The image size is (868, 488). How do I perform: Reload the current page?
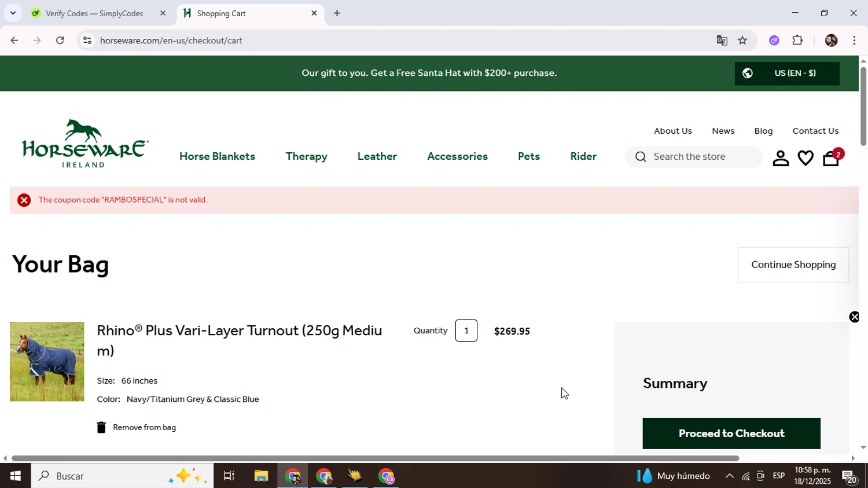pyautogui.click(x=60, y=41)
